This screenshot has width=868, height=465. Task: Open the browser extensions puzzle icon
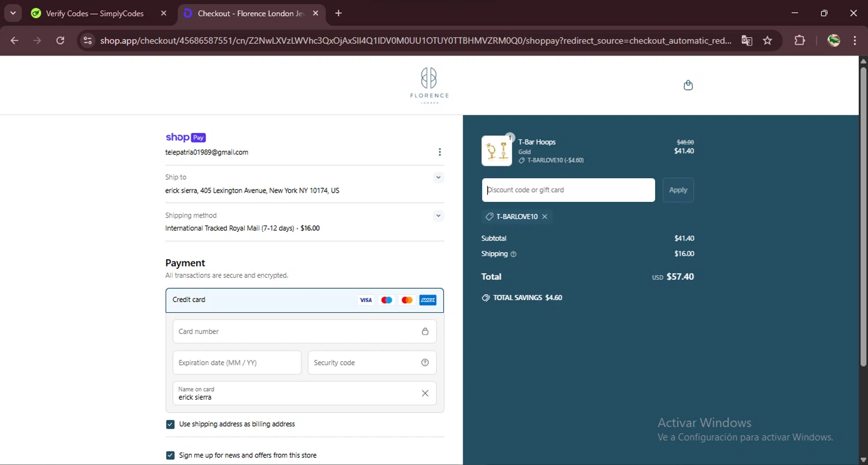point(800,40)
